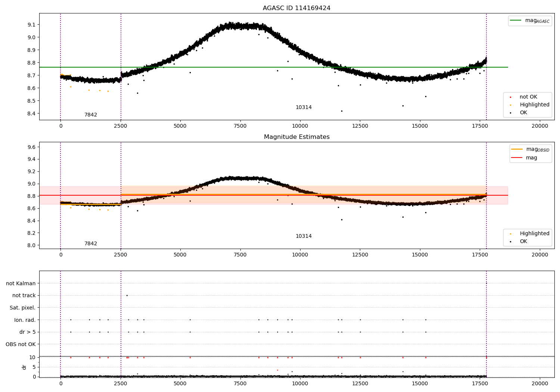Screen dimensions: 560x392
Task: Click the 'AGASC ID 114169424' plot title
Action: (296, 8)
